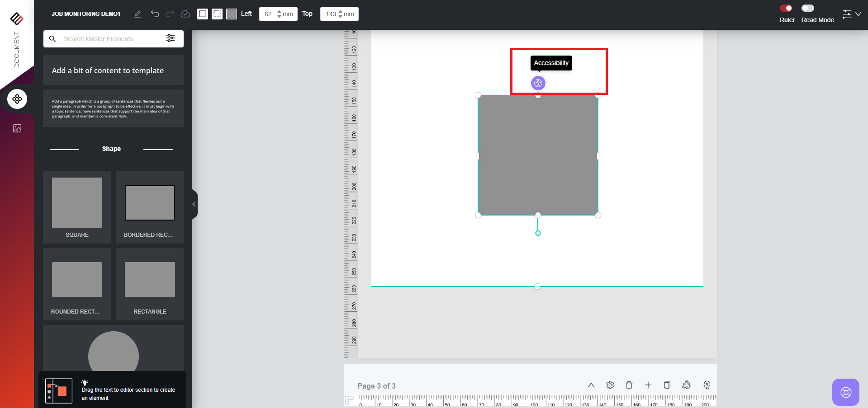Open the images tab in left sidebar

[x=17, y=128]
